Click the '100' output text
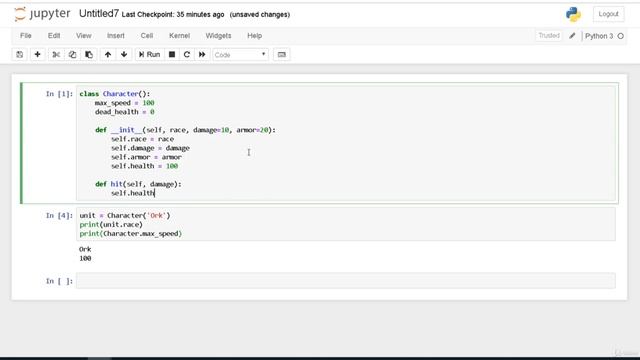640x360 pixels. [85, 258]
